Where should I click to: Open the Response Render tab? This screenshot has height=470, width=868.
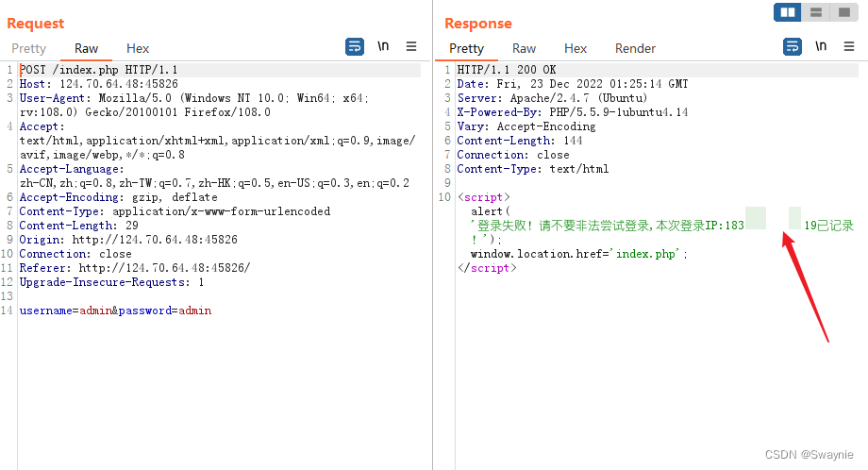pos(635,49)
